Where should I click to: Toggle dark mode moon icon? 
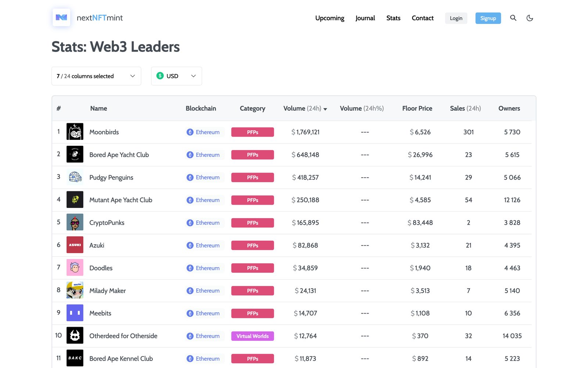click(x=530, y=18)
